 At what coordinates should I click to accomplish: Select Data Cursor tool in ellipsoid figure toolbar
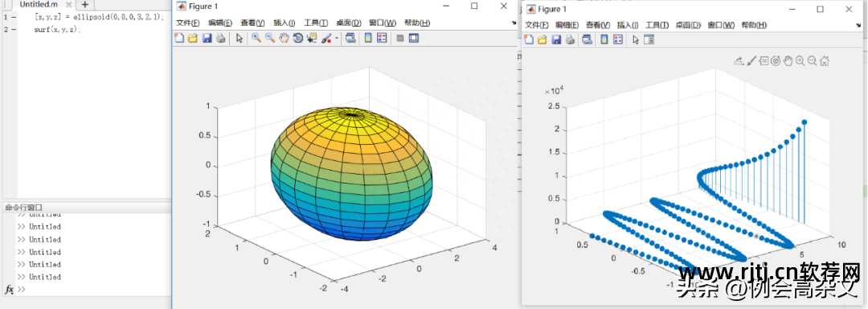312,38
